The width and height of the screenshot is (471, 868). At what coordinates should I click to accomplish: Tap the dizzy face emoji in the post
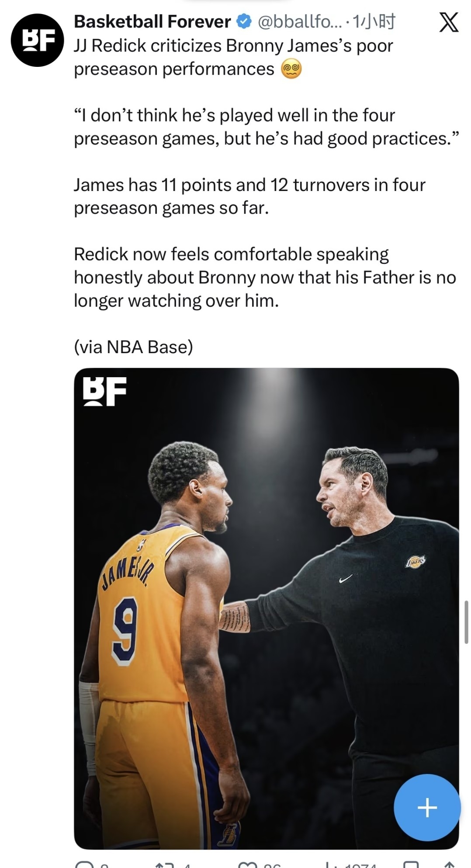pos(291,69)
